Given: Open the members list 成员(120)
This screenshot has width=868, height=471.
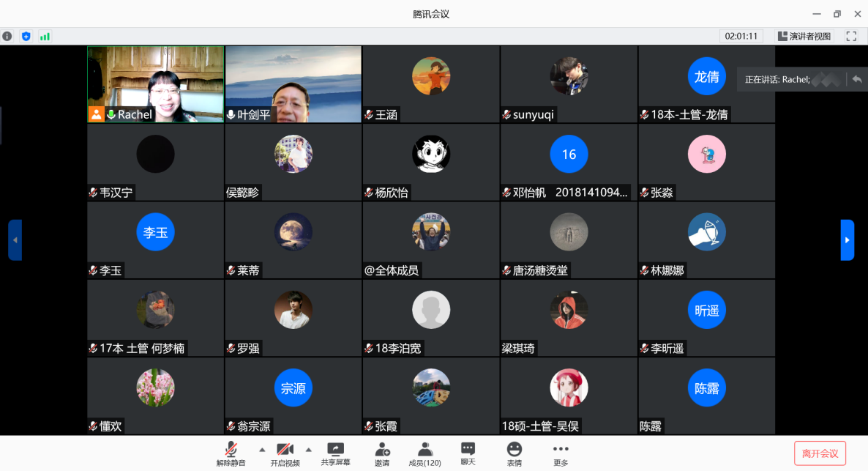Looking at the screenshot, I should pyautogui.click(x=424, y=453).
